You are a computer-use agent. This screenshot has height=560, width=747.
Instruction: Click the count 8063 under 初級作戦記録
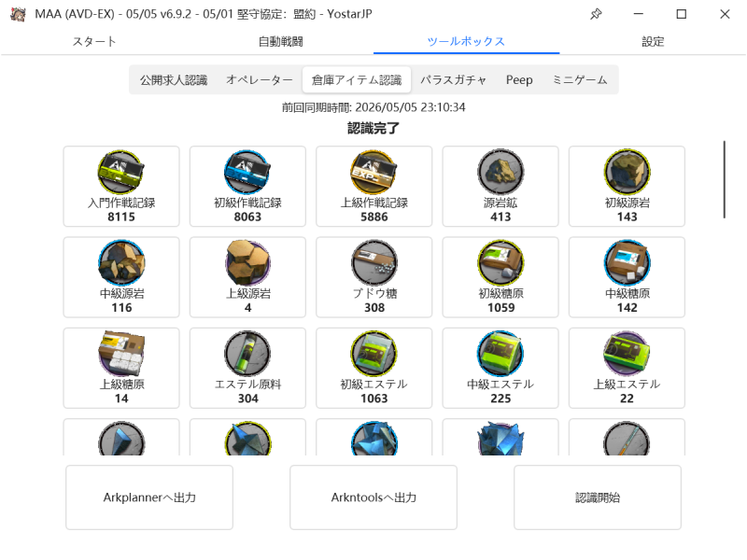click(247, 217)
